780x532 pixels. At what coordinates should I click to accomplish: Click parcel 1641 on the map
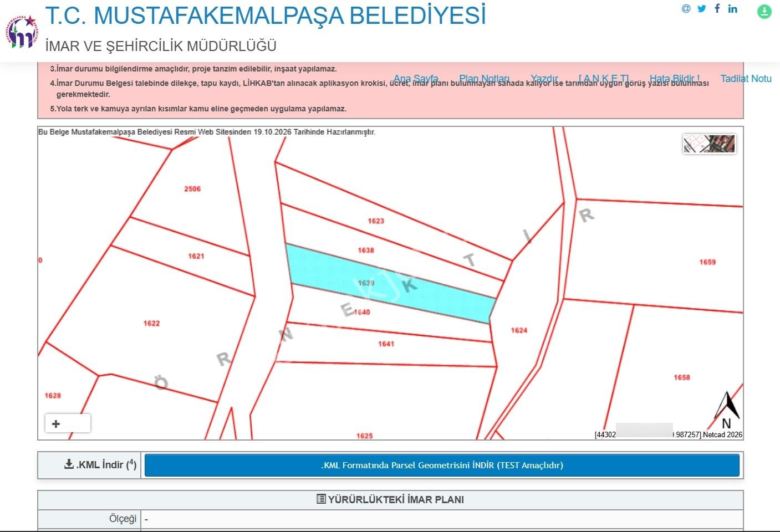coord(386,344)
